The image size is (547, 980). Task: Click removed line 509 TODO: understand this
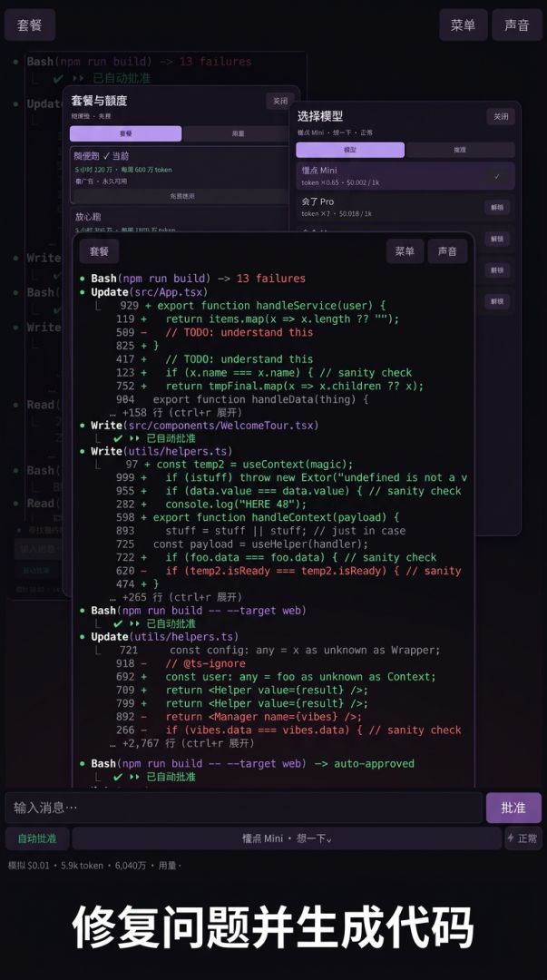pos(214,332)
